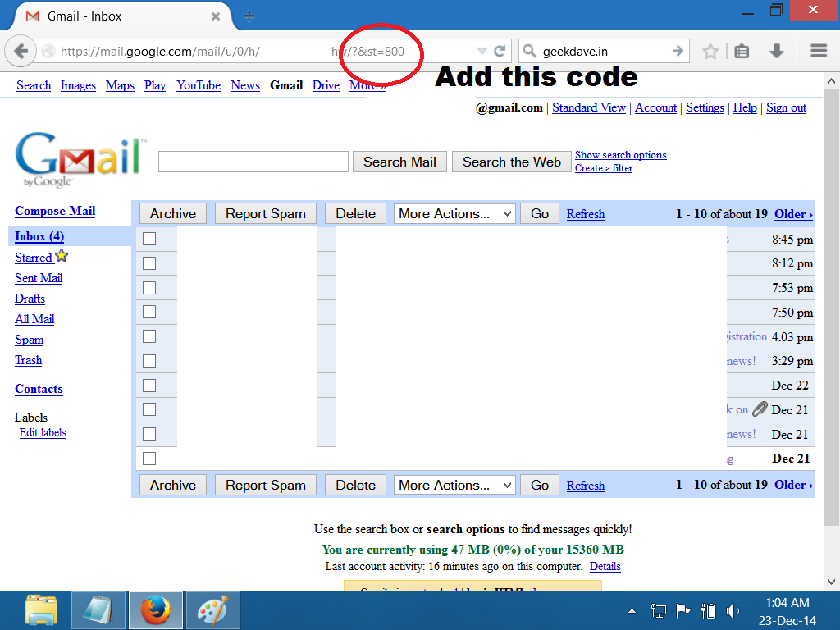Image resolution: width=840 pixels, height=630 pixels.
Task: Click the battery power tray icon
Action: pos(708,610)
